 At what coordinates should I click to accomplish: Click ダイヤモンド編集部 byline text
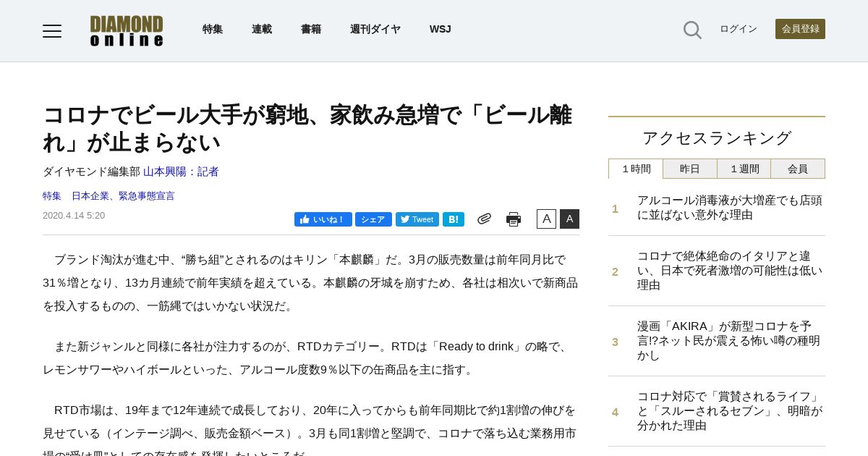91,172
